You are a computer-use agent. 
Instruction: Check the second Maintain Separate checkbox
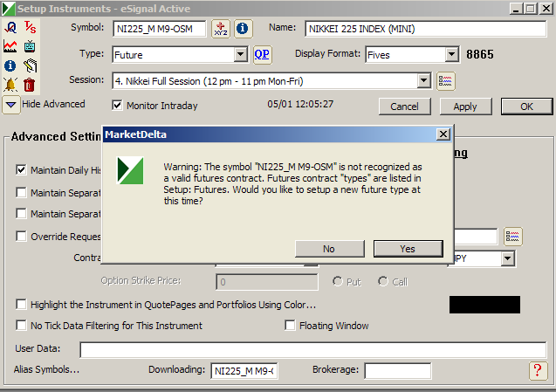click(x=21, y=214)
